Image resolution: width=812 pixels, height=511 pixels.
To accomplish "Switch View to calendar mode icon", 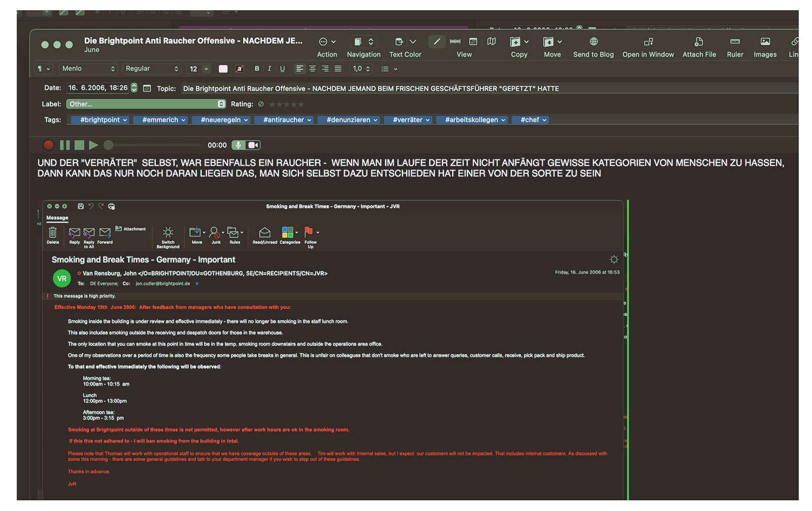I will coord(473,42).
